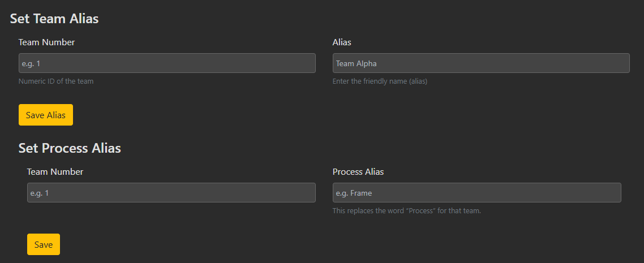Click the Team Number label in the Set Team Alias section
Image resolution: width=644 pixels, height=263 pixels.
tap(46, 42)
